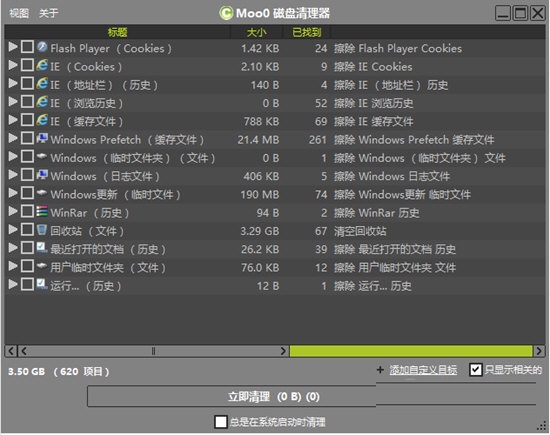The height and width of the screenshot is (435, 550).
Task: Click the Windows更新 drive icon
Action: (42, 193)
